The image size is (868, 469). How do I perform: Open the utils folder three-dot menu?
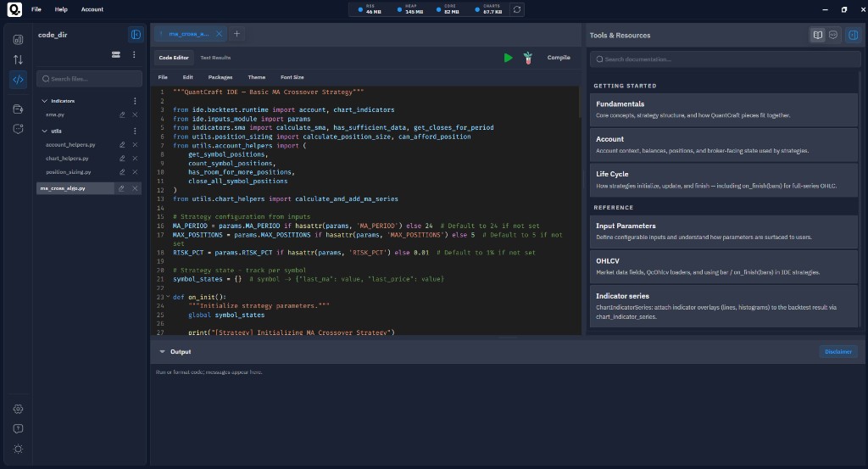(x=135, y=131)
